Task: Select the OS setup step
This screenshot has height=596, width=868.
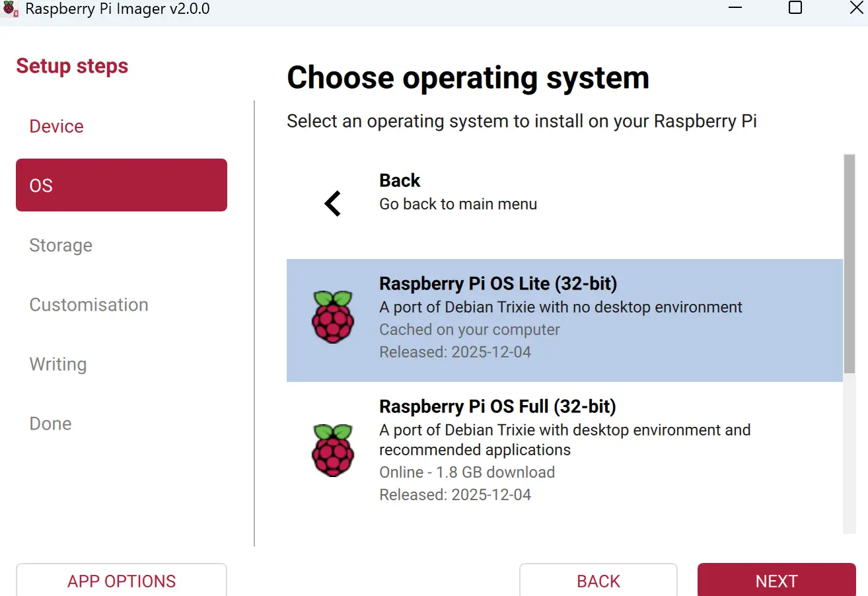Action: pos(122,185)
